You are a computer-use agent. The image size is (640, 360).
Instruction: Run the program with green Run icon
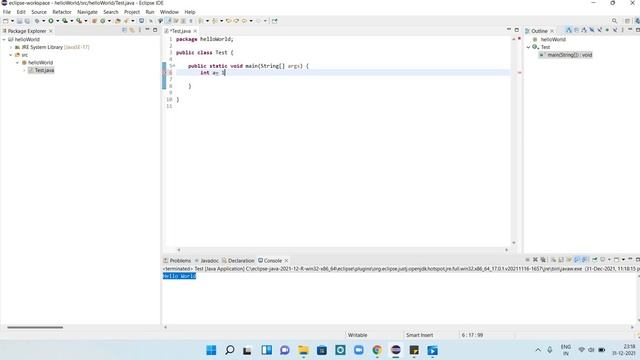click(51, 21)
